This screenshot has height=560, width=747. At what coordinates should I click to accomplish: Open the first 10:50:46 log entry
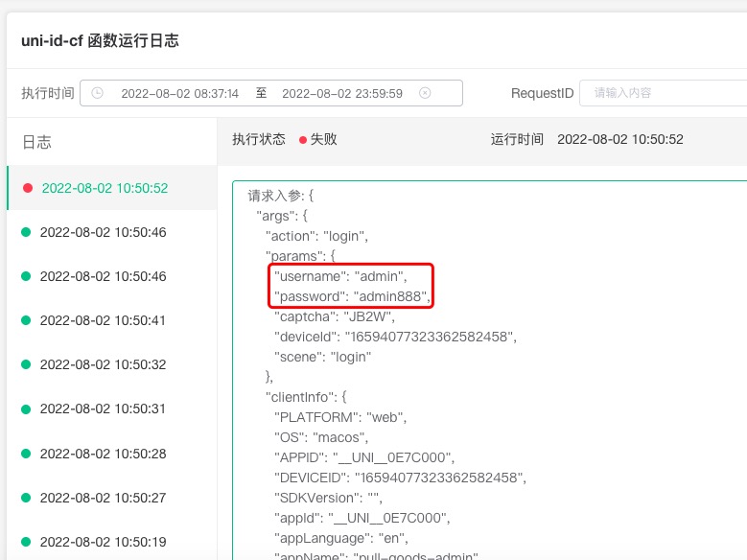[103, 232]
